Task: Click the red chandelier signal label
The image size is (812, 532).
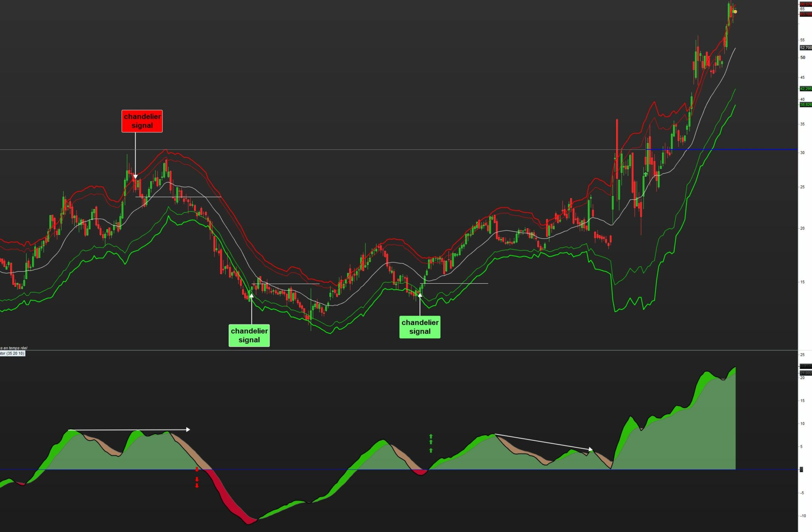Action: (x=142, y=121)
